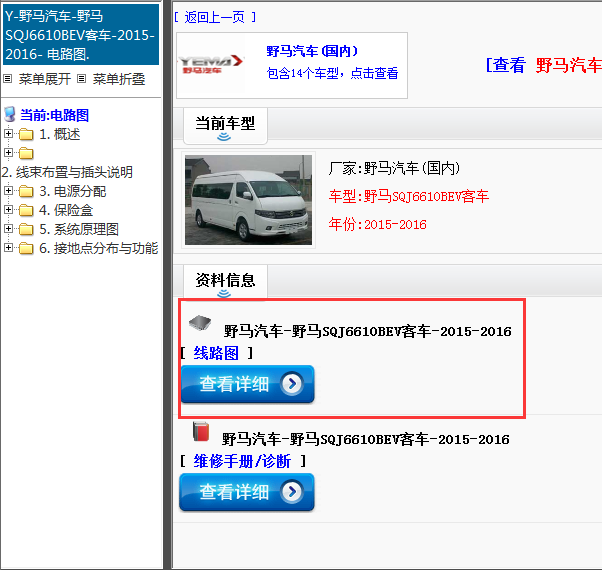Expand the 3. 电源分配 tree node

coord(8,190)
